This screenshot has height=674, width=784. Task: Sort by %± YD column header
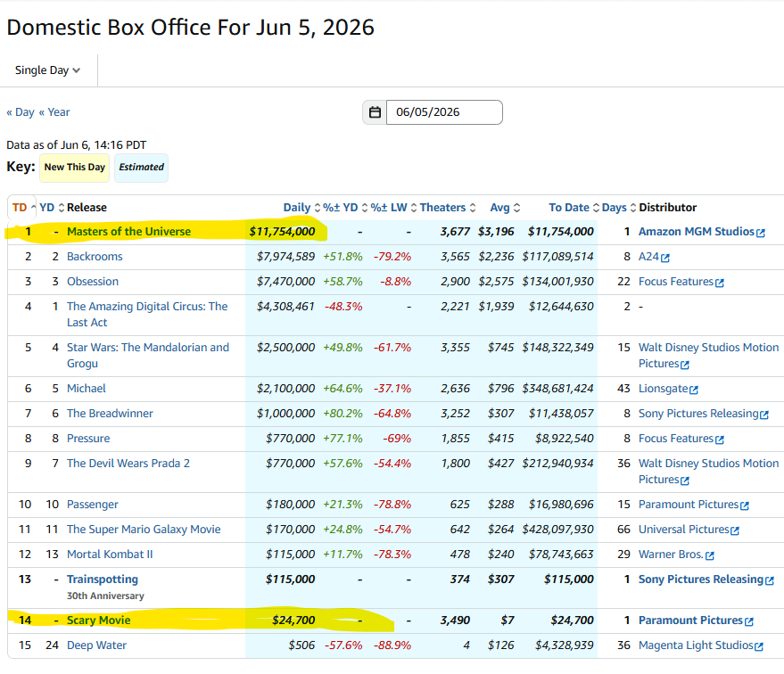click(x=345, y=208)
